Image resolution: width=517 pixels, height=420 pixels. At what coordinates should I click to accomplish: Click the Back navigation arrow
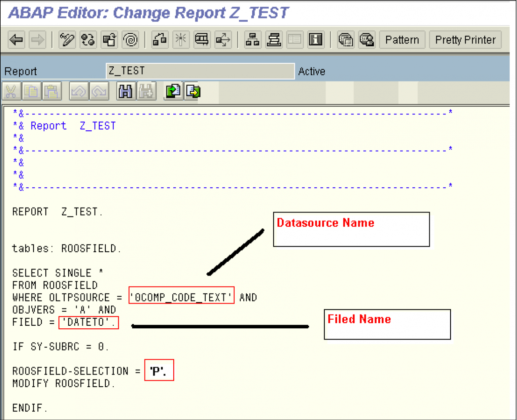[16, 40]
